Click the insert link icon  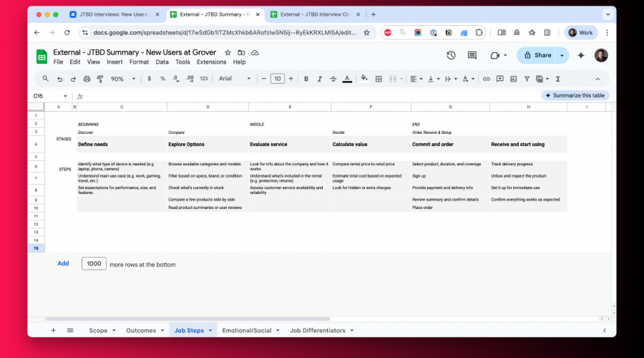coord(487,79)
